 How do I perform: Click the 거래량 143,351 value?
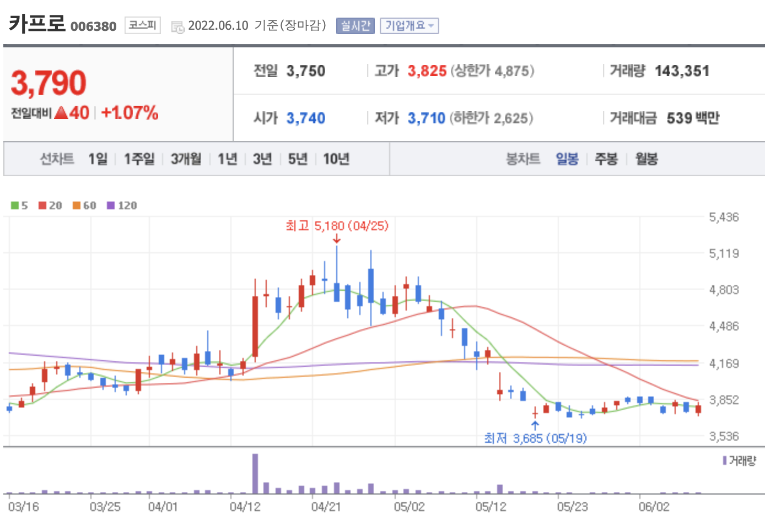click(682, 71)
